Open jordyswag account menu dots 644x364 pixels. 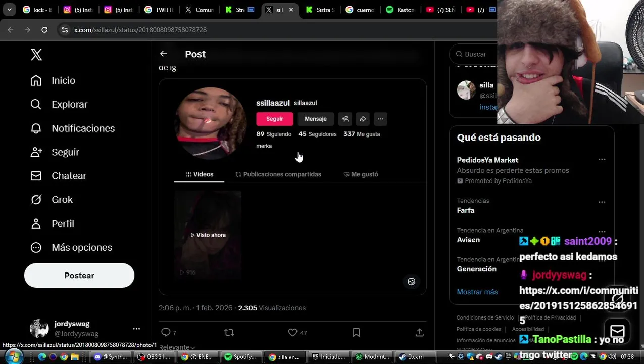tap(136, 329)
